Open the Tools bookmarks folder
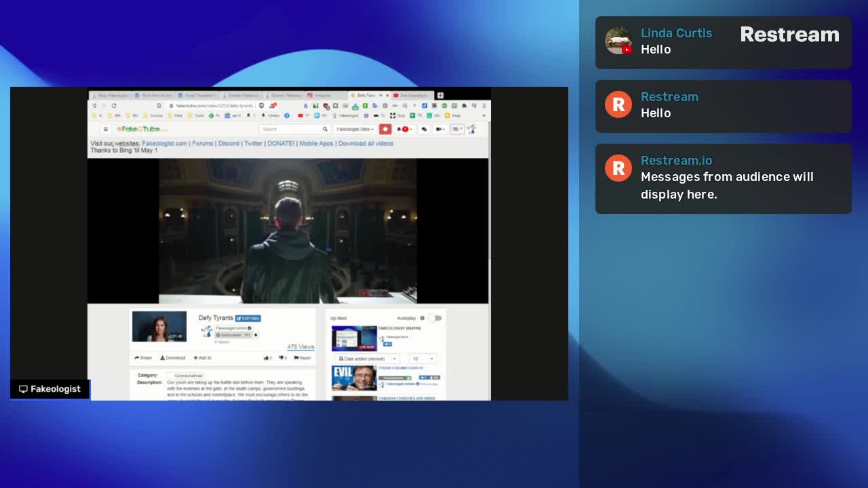Screen dimensions: 868x488 195,116
